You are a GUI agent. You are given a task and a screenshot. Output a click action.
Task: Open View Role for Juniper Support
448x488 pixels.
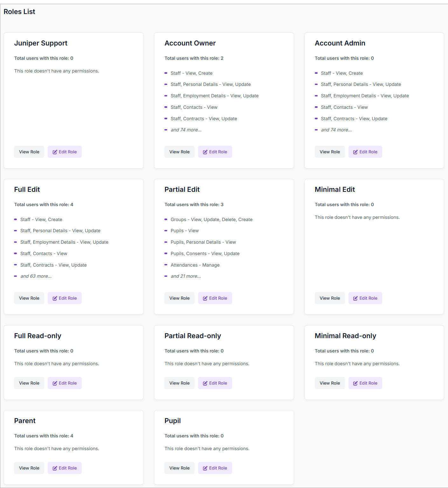[29, 152]
